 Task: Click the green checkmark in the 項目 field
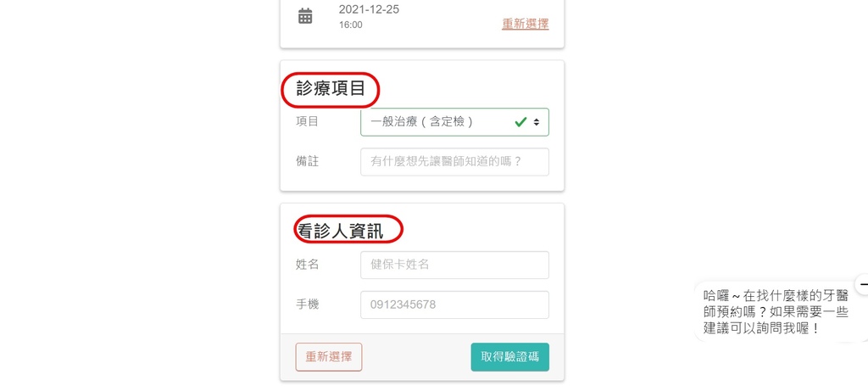pos(521,122)
